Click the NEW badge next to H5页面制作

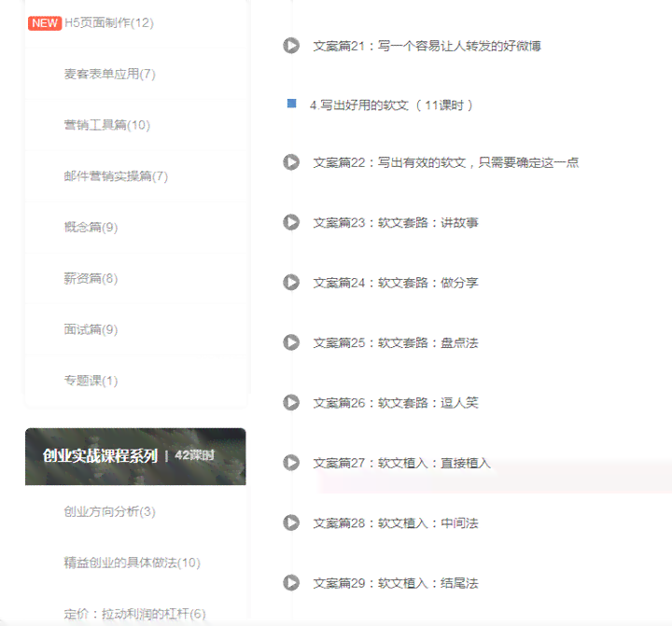[45, 22]
